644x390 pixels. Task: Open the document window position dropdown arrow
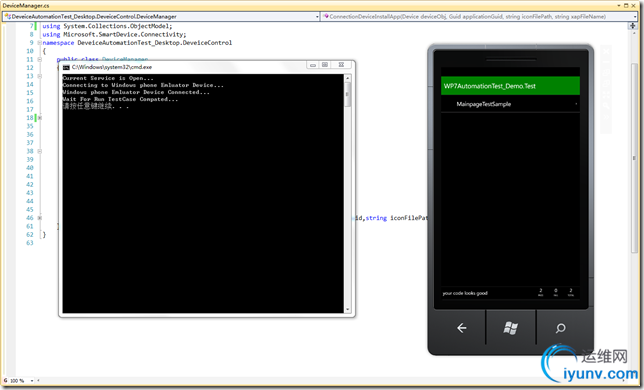click(619, 5)
